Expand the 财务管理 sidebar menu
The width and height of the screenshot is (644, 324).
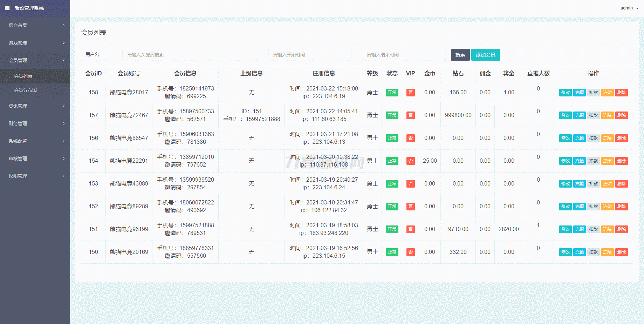pos(35,123)
